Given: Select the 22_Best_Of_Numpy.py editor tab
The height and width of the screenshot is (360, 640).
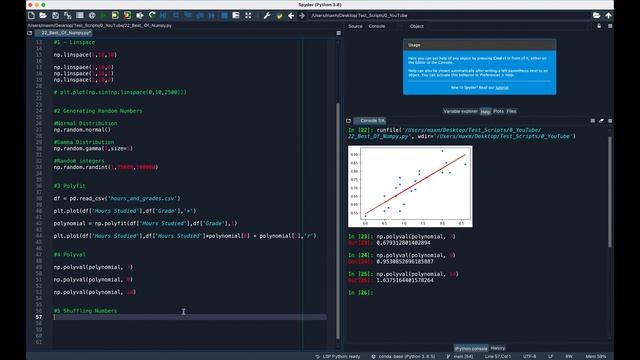Looking at the screenshot, I should [x=65, y=33].
